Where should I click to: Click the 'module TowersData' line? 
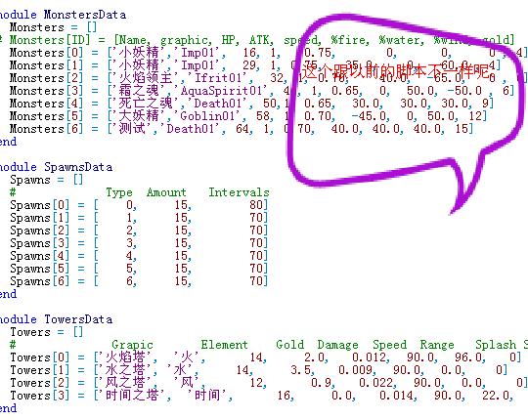[x=57, y=319]
